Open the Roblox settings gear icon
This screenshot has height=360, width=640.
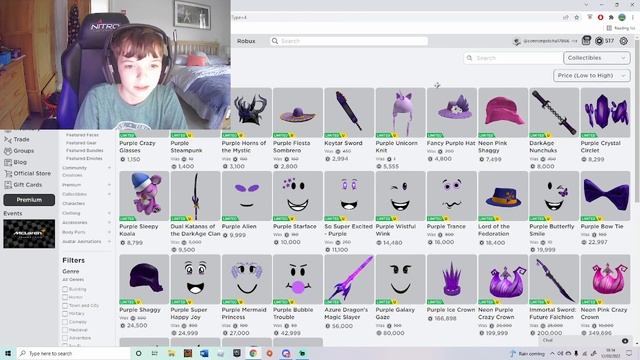coord(624,41)
